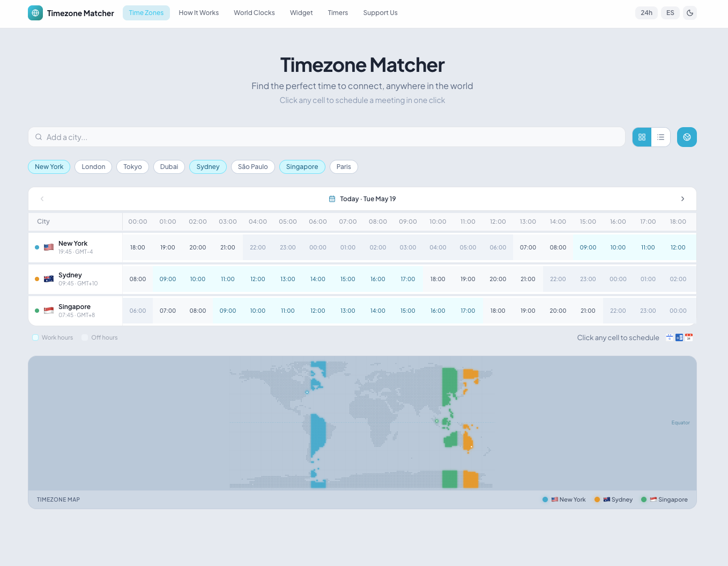
Task: Go to previous day chevron
Action: (42, 199)
